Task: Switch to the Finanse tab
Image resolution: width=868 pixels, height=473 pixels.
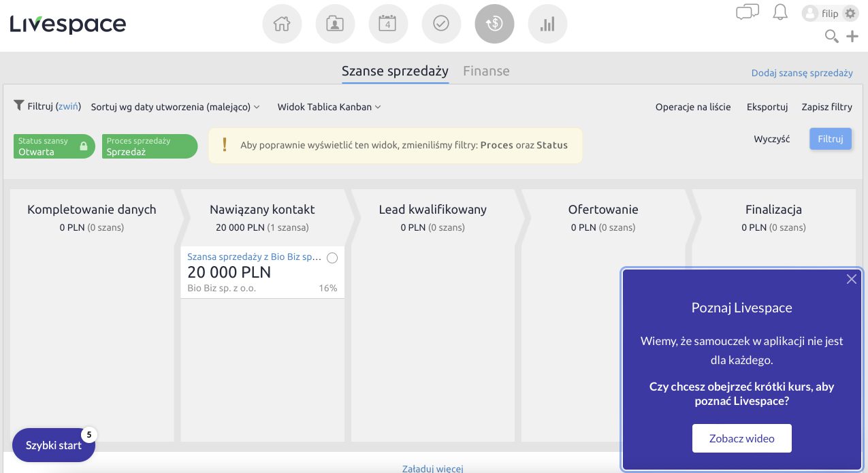Action: click(x=486, y=71)
